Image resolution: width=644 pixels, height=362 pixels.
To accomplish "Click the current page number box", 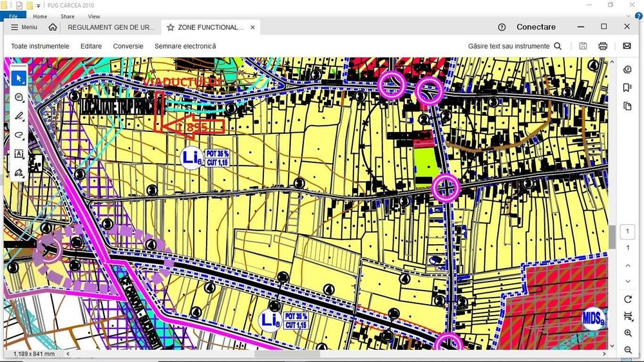I will [627, 231].
